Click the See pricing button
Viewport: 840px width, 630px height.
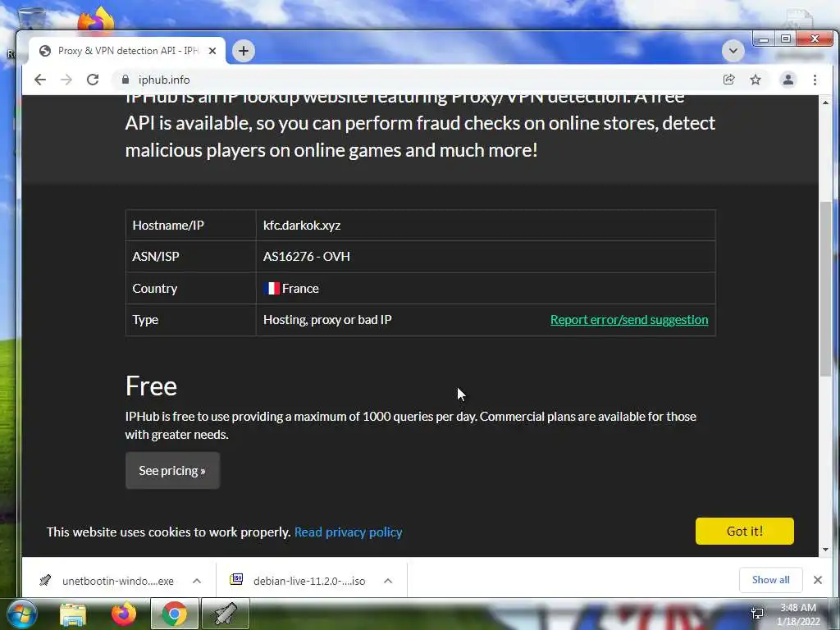pos(172,470)
